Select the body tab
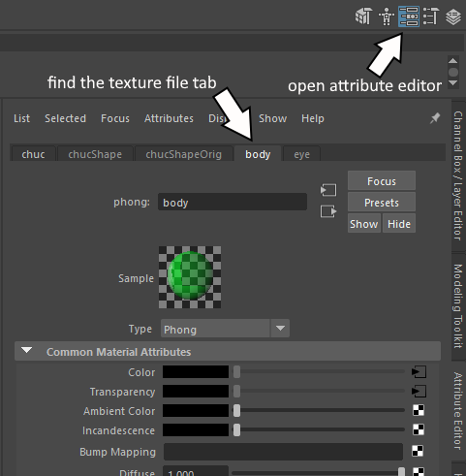The width and height of the screenshot is (466, 476). (x=258, y=154)
